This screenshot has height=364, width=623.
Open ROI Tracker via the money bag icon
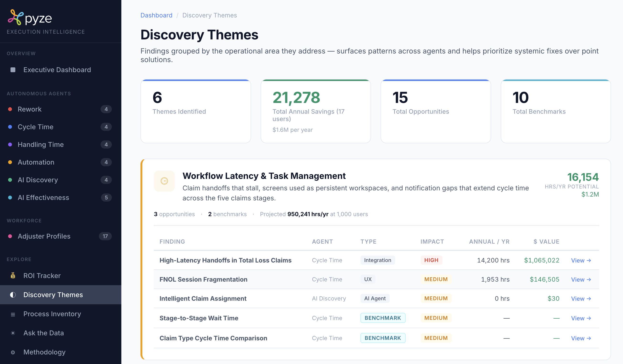point(13,276)
